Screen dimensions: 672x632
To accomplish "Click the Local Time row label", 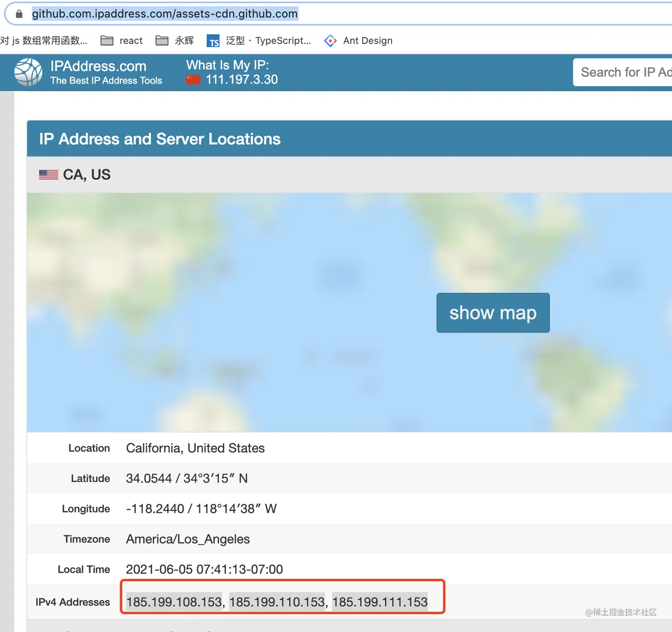I will point(84,569).
